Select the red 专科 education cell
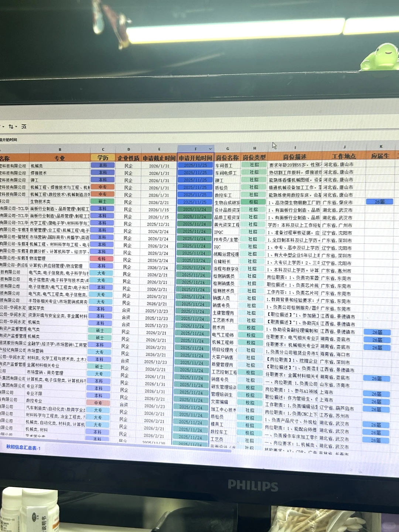 tap(102, 259)
